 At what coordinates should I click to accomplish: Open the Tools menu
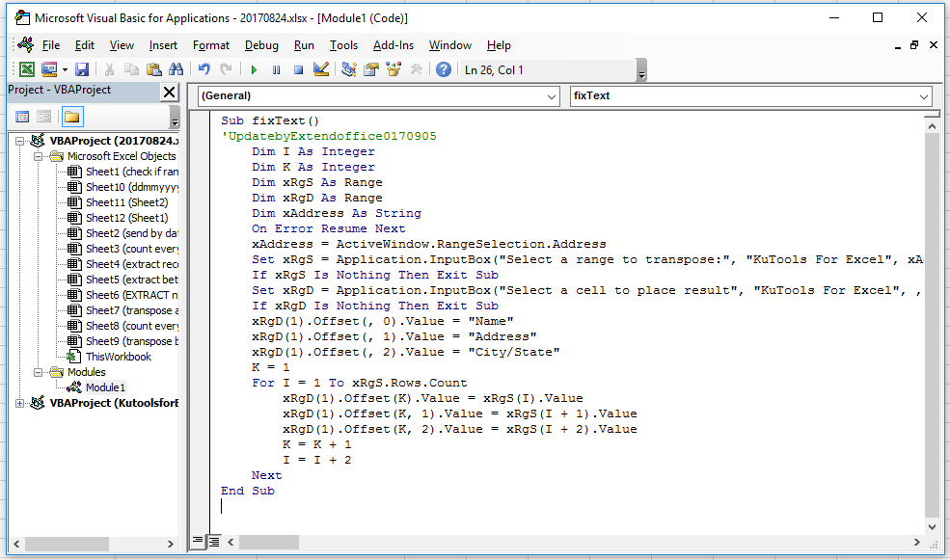point(343,45)
